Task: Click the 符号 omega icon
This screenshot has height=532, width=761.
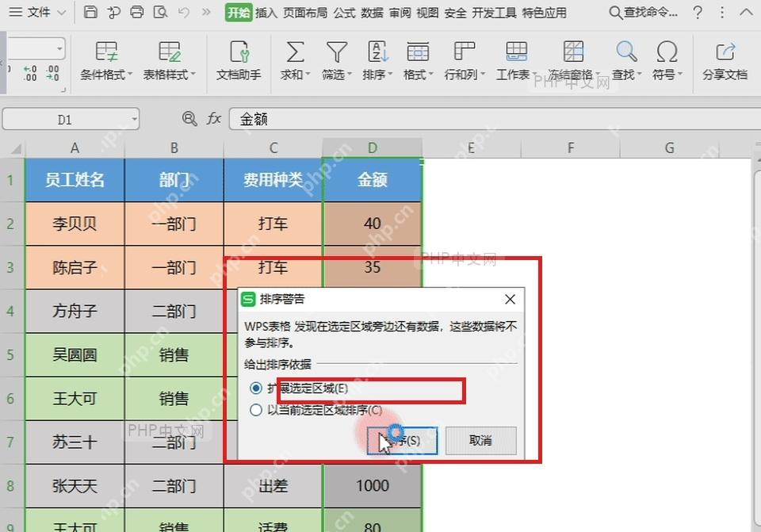Action: pos(667,52)
